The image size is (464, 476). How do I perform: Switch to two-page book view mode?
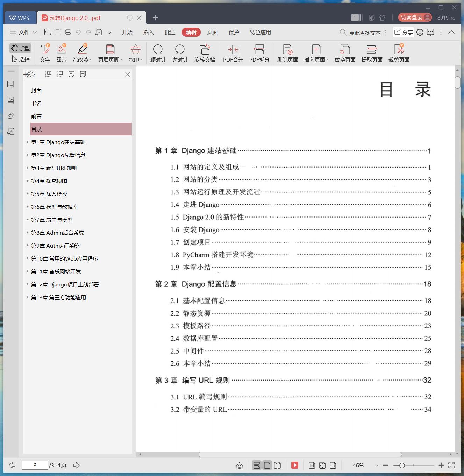[278, 465]
